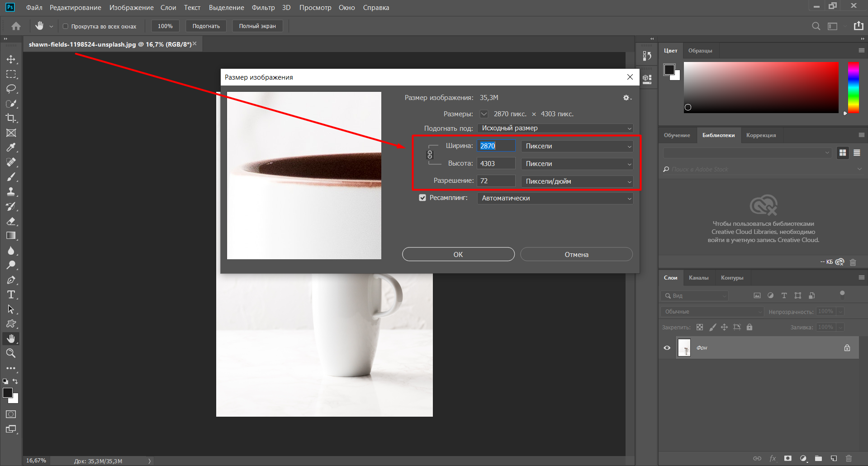The height and width of the screenshot is (466, 868).
Task: Select the Pen tool
Action: (x=11, y=280)
